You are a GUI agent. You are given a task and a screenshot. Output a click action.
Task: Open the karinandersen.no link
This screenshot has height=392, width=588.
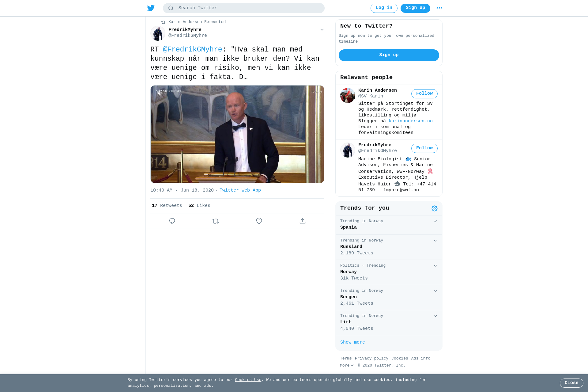(x=411, y=121)
